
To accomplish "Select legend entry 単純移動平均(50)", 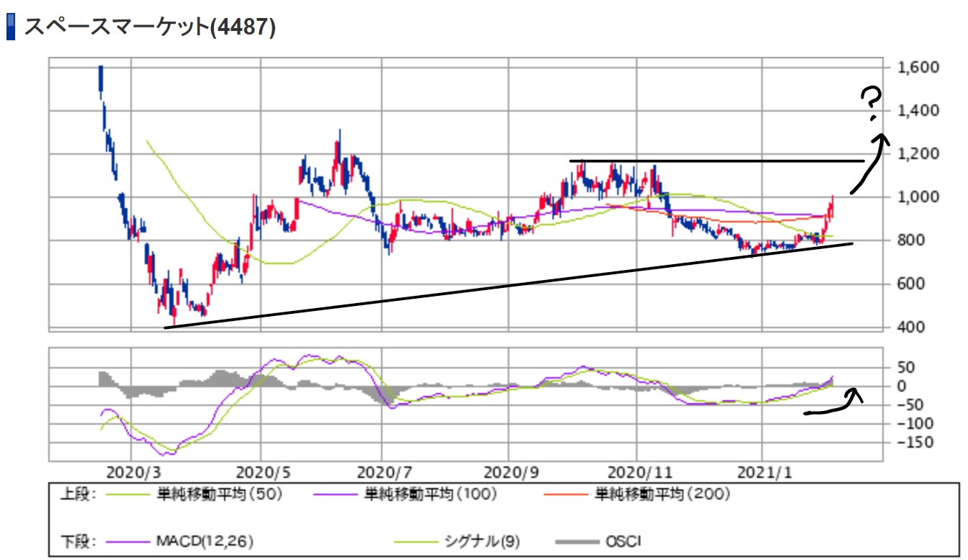I will pyautogui.click(x=219, y=495).
